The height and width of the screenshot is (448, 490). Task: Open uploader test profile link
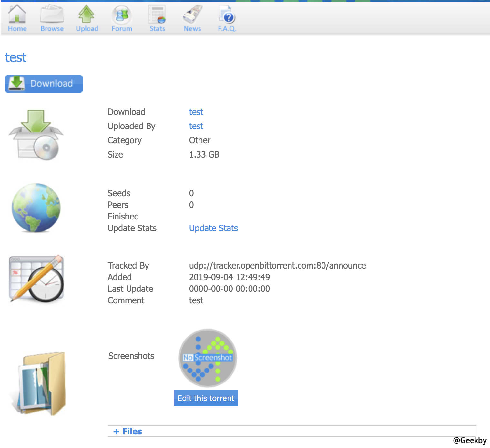coord(196,126)
